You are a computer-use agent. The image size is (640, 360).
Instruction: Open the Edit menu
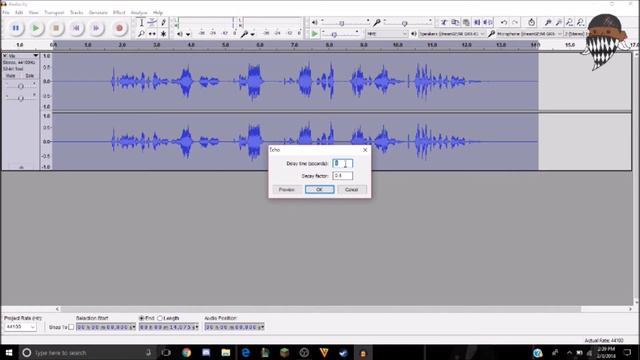19,13
